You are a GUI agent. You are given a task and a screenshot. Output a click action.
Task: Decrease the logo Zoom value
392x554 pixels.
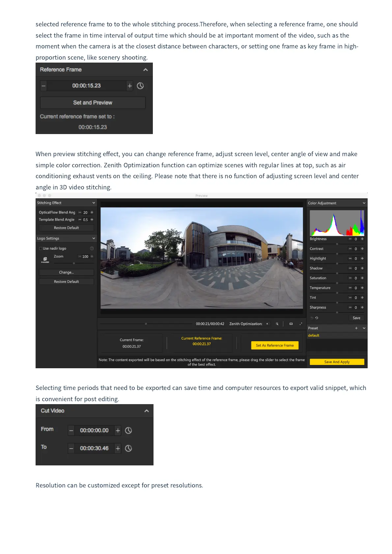[80, 257]
